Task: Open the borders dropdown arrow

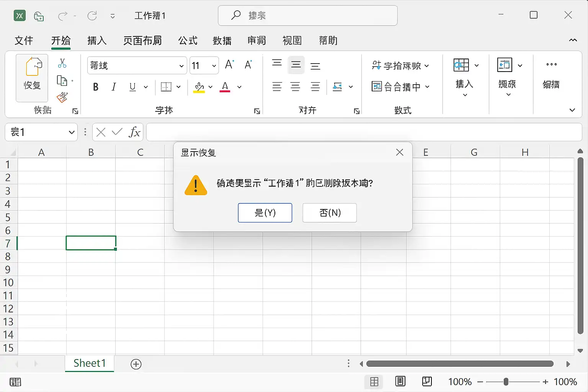Action: [178, 87]
